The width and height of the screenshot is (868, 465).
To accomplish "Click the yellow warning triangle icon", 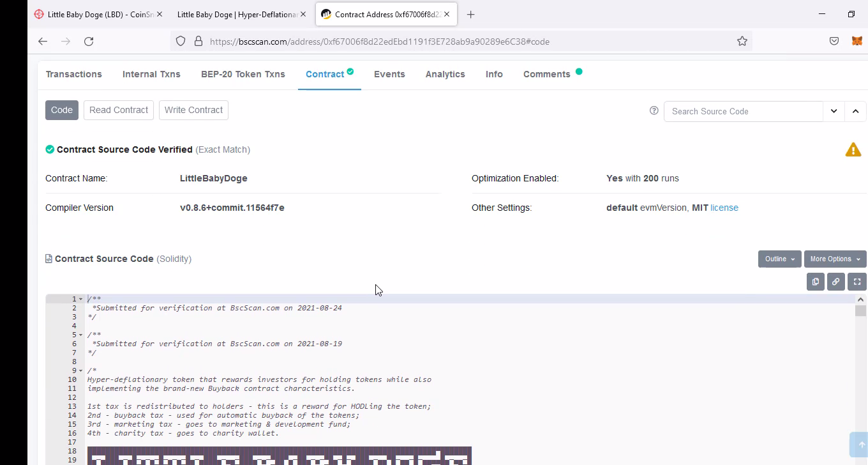I will point(853,150).
